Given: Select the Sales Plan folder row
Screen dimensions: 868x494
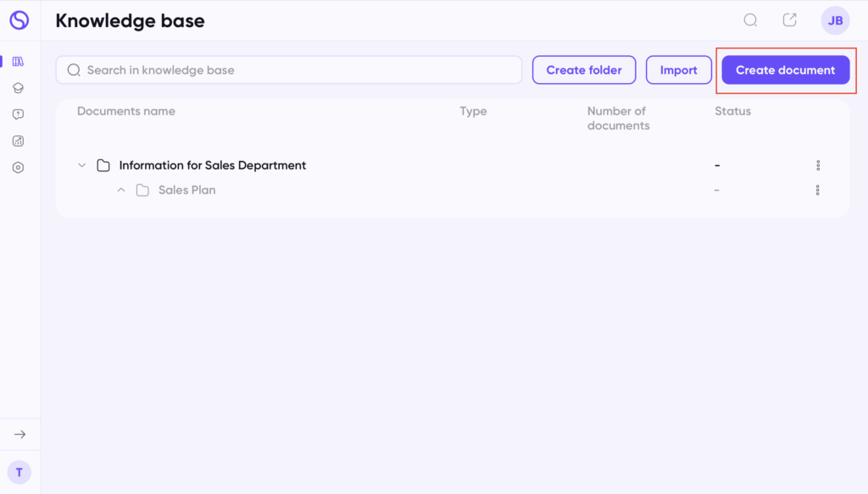Looking at the screenshot, I should tap(453, 191).
